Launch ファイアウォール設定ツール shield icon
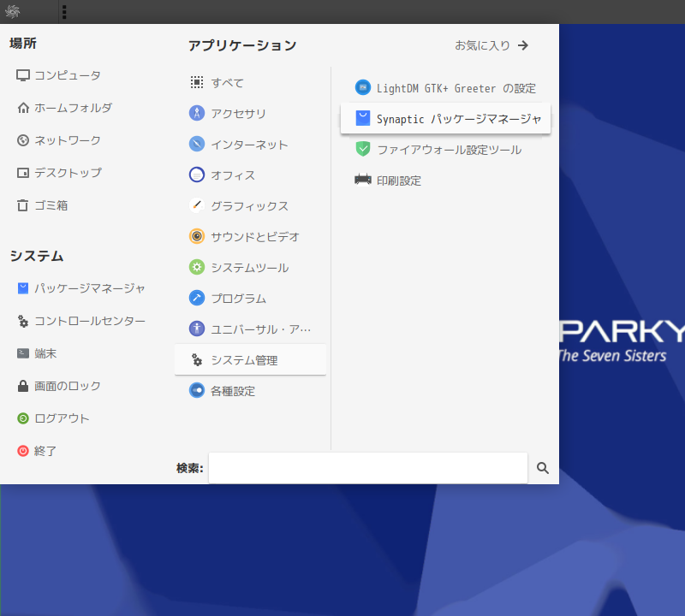This screenshot has height=616, width=685. pos(363,150)
